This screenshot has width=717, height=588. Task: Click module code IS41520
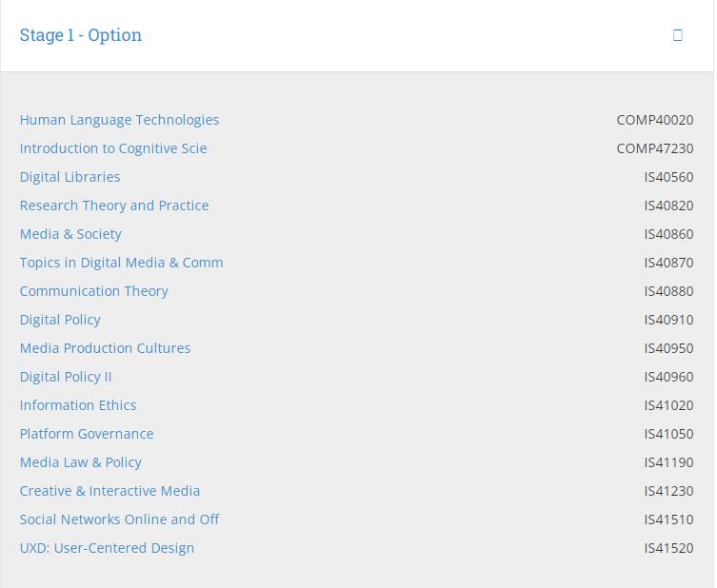point(668,548)
